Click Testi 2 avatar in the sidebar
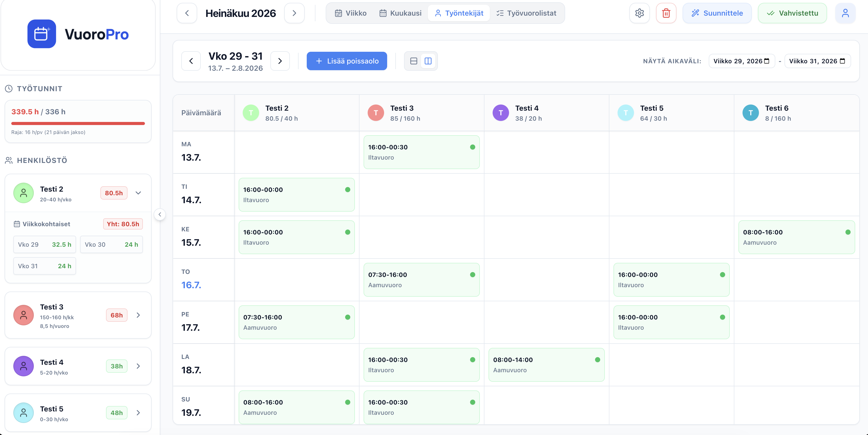 24,193
